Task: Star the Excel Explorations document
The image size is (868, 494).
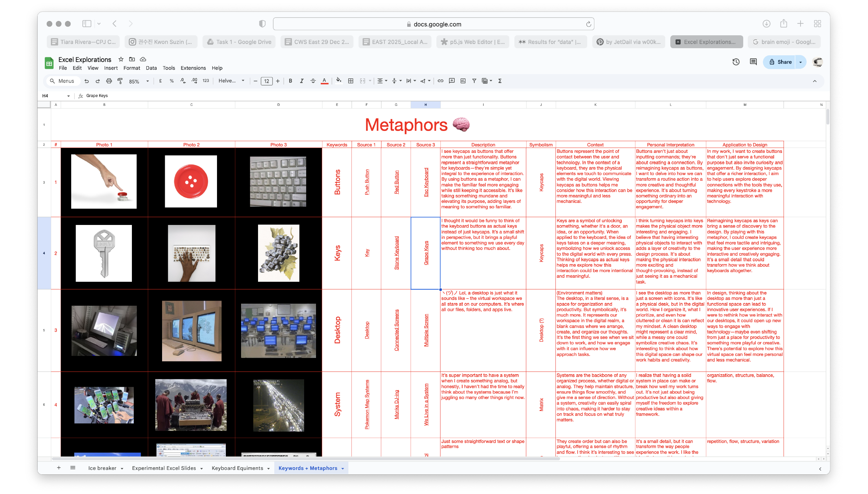Action: 121,59
